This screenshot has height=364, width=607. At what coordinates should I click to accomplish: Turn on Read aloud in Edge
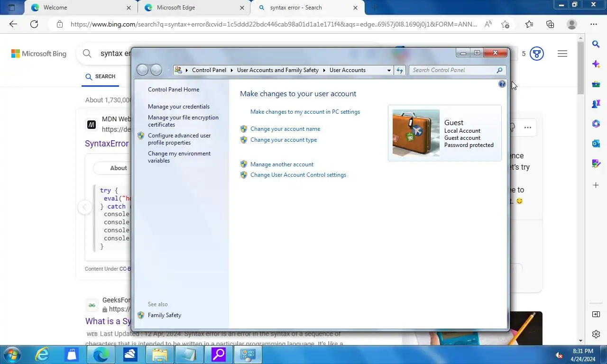coord(488,24)
